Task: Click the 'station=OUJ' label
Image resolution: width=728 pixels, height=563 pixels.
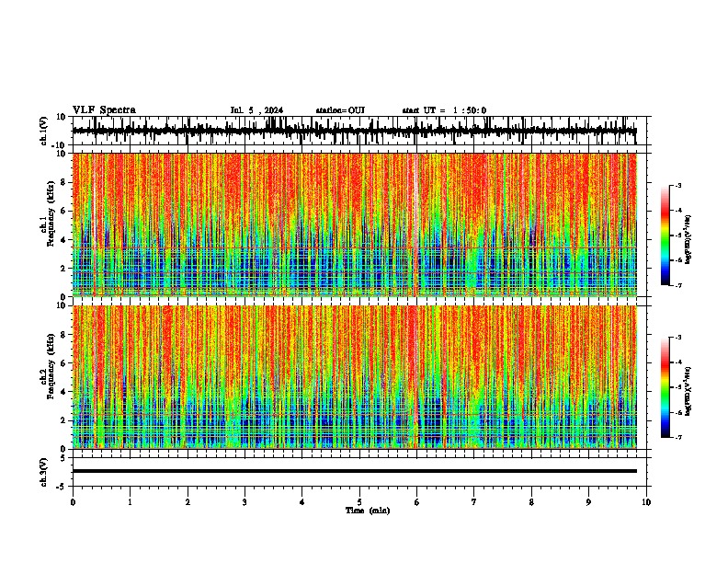Action: (x=340, y=110)
